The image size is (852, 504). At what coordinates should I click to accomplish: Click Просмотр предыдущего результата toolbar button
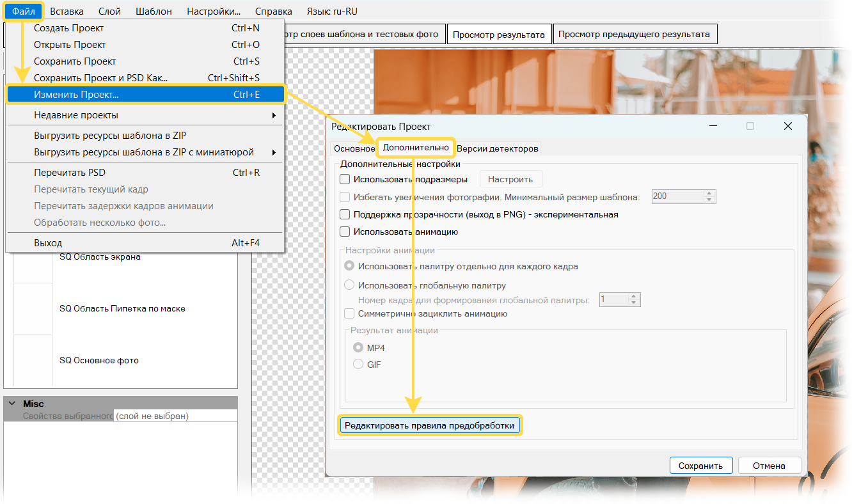pos(634,35)
